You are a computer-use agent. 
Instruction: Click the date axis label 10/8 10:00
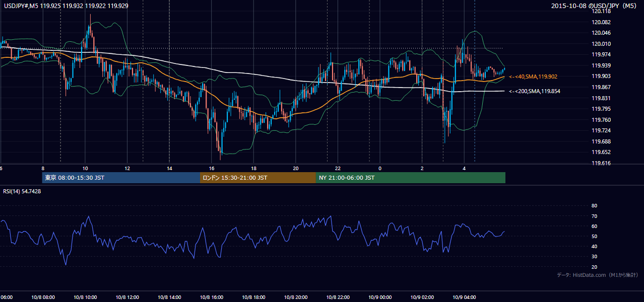coord(85,297)
